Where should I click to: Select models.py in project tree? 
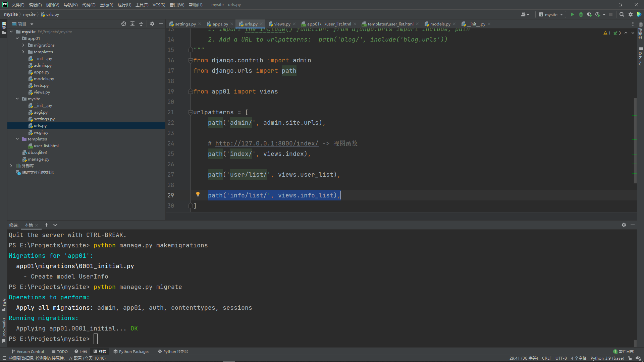pyautogui.click(x=44, y=79)
